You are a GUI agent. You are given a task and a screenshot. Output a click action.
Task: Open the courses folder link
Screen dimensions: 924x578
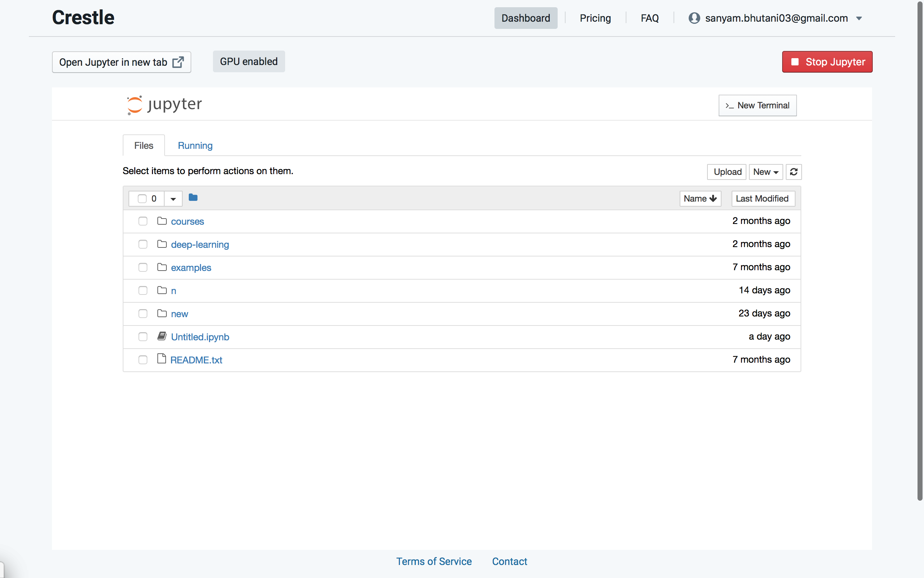click(x=187, y=221)
